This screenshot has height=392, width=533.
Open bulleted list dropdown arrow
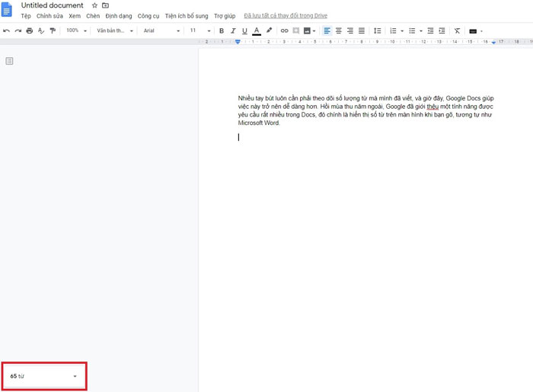point(421,31)
